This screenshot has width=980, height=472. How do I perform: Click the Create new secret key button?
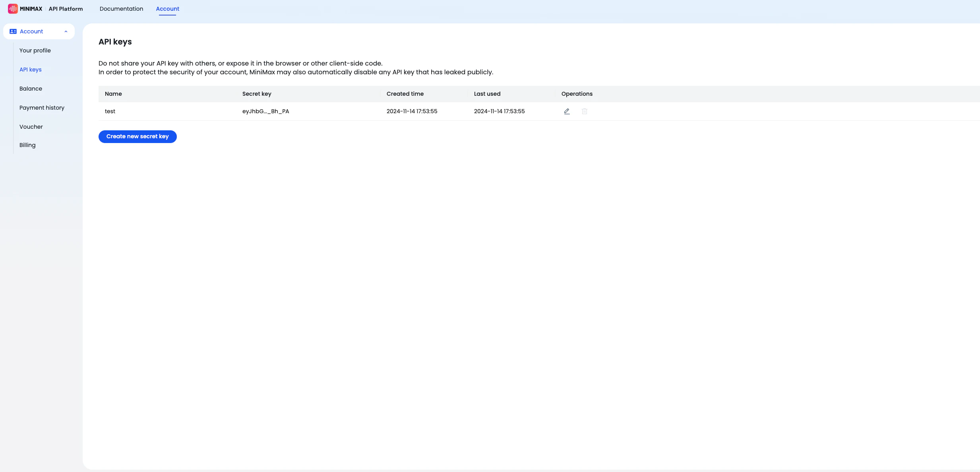(x=138, y=136)
